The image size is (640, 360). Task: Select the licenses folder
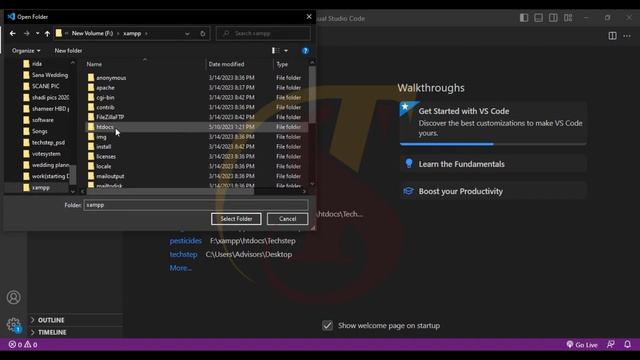coord(106,156)
